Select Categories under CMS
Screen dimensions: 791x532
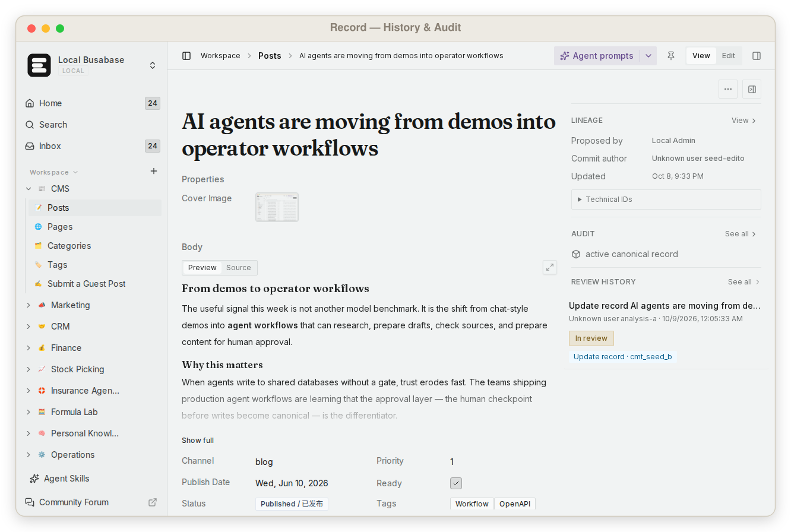click(95, 246)
